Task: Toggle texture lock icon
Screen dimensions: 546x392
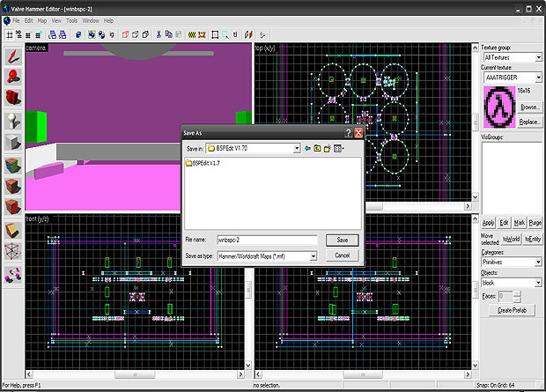Action: point(235,34)
